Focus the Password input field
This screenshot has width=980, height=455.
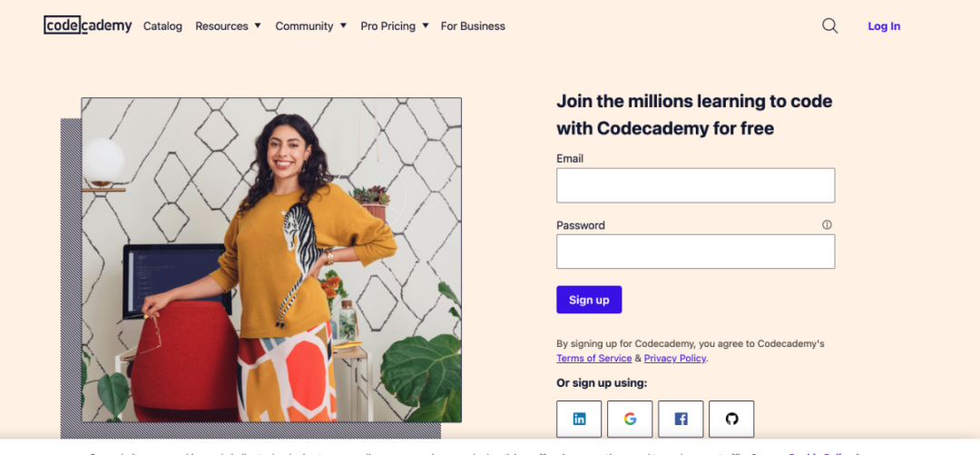pyautogui.click(x=695, y=252)
